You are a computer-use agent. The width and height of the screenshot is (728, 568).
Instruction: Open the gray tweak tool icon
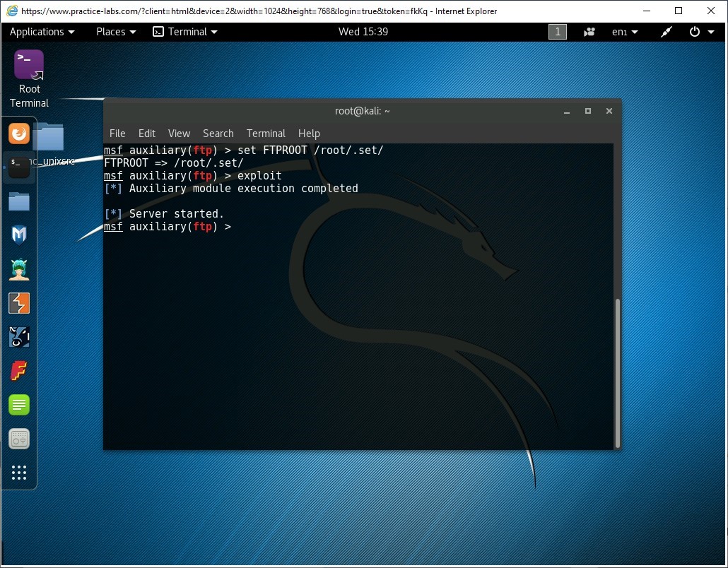(x=19, y=439)
